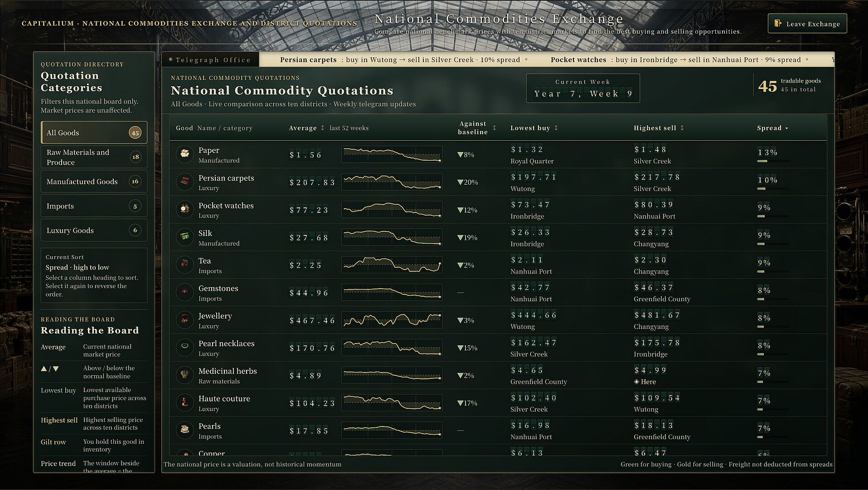
Task: Click Jewellery average price $467.46
Action: coord(312,320)
